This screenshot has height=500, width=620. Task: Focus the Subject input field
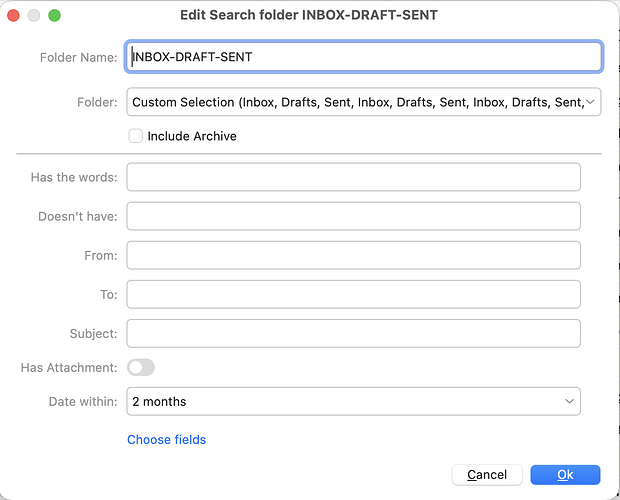[353, 333]
